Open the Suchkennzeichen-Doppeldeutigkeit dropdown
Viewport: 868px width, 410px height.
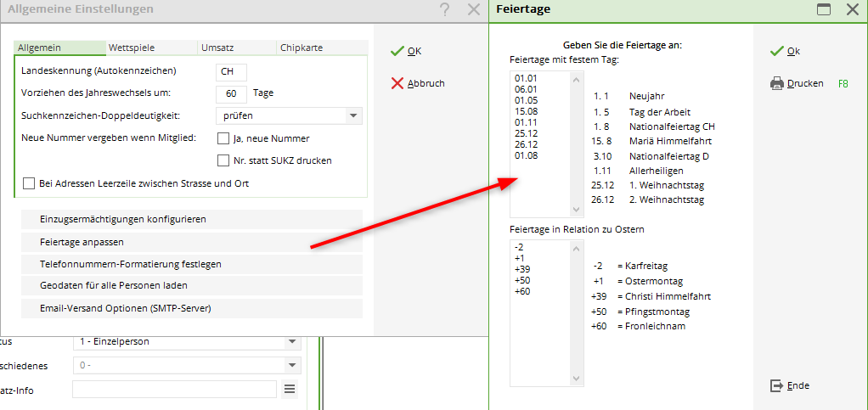[x=353, y=115]
